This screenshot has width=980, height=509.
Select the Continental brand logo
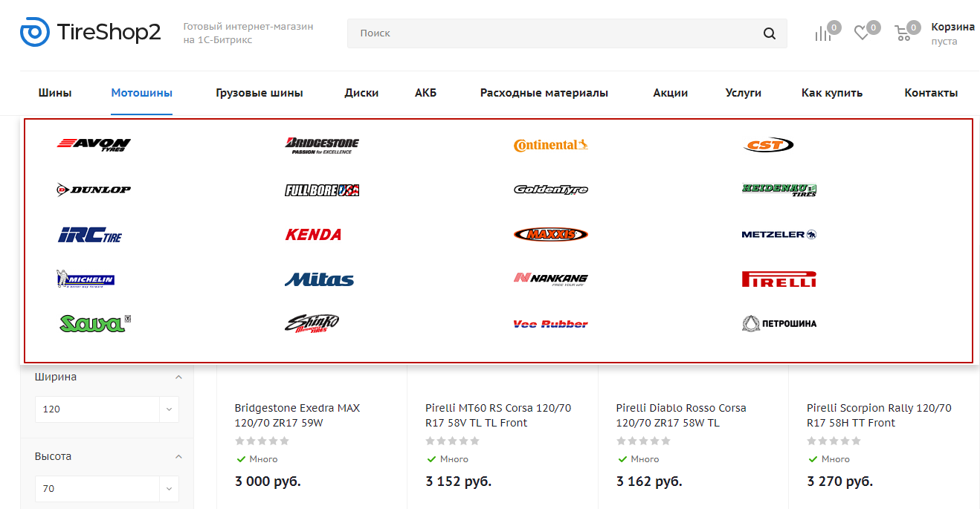pyautogui.click(x=551, y=145)
